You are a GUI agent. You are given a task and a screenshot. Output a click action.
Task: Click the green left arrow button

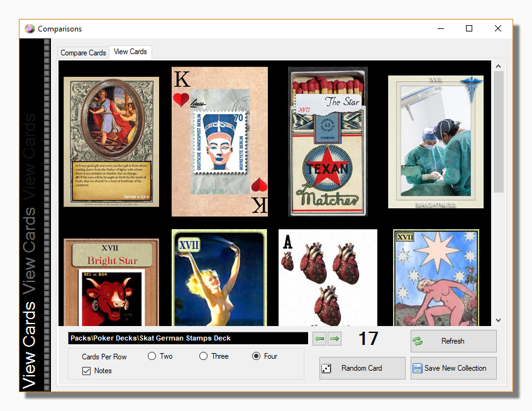[x=319, y=339]
